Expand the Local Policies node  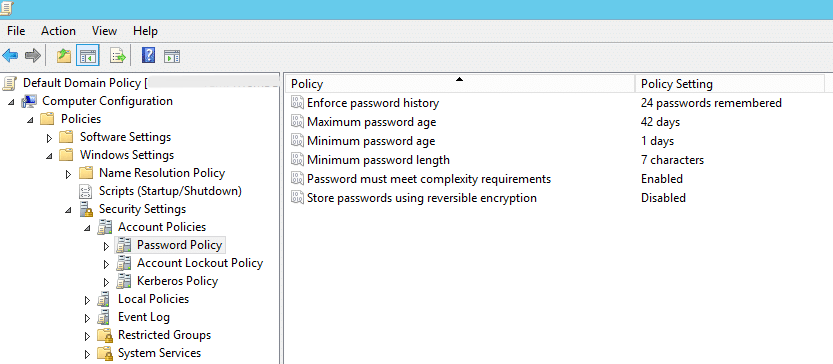[x=88, y=300]
